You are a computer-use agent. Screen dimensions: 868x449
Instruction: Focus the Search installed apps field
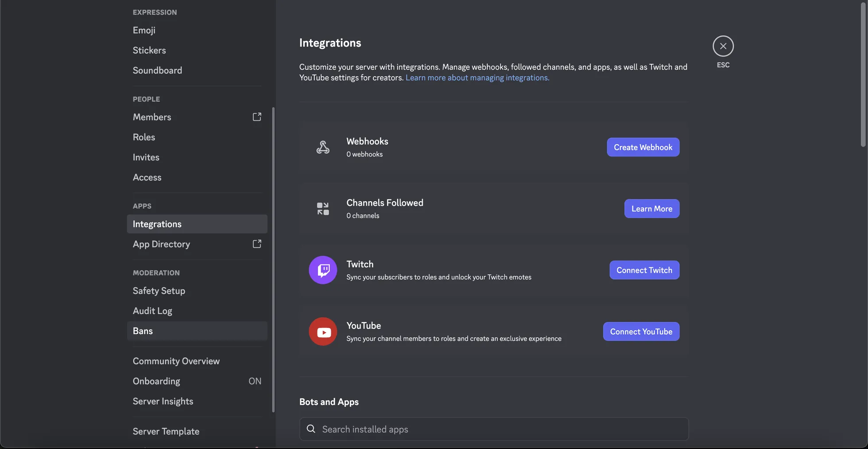(x=494, y=429)
